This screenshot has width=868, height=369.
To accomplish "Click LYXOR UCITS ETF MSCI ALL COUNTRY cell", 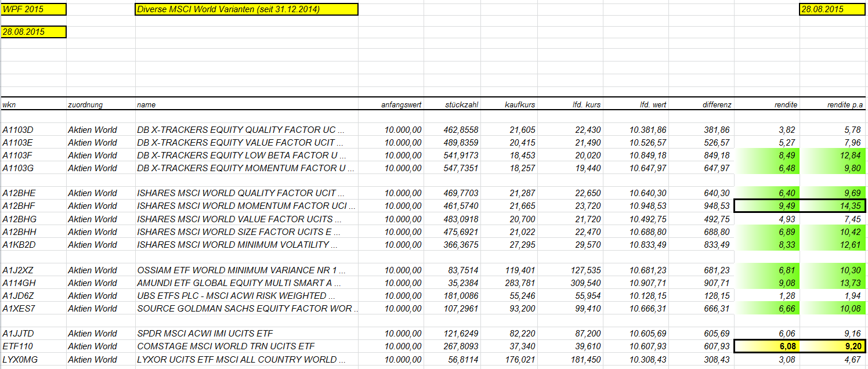I will click(x=247, y=359).
